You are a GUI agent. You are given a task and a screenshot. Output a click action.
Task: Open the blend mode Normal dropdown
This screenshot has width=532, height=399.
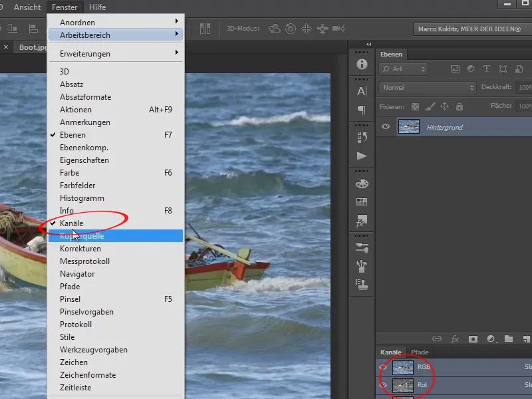point(428,88)
